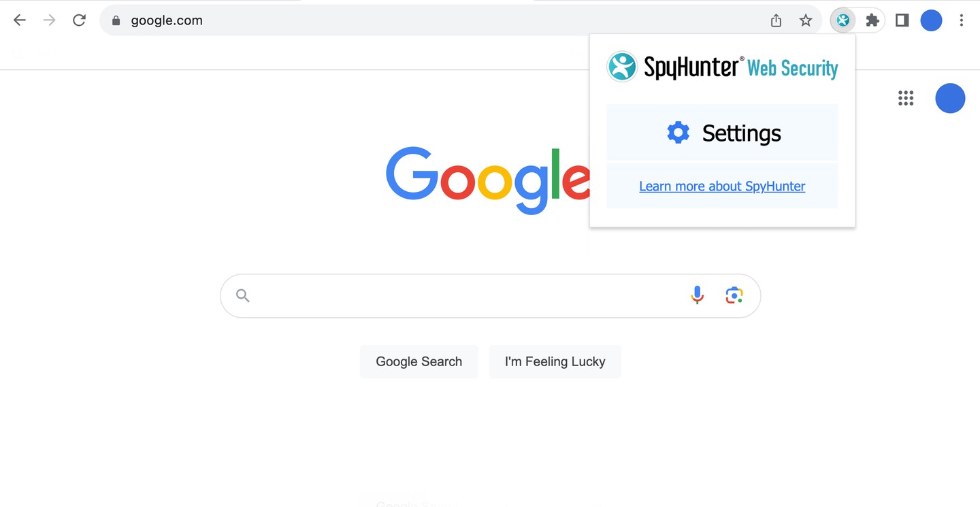Follow the Learn more about SpyHunter link
This screenshot has height=507, width=980.
click(722, 186)
